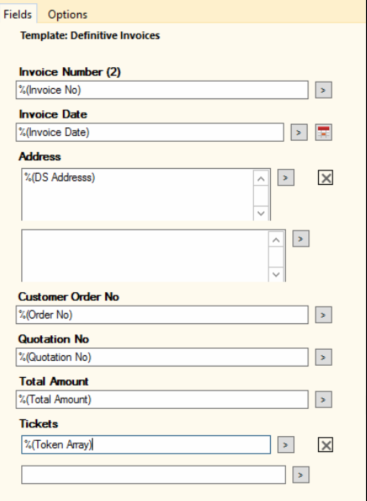This screenshot has width=367, height=501.
Task: Click arrow button beside Invoice Date field
Action: pyautogui.click(x=299, y=132)
